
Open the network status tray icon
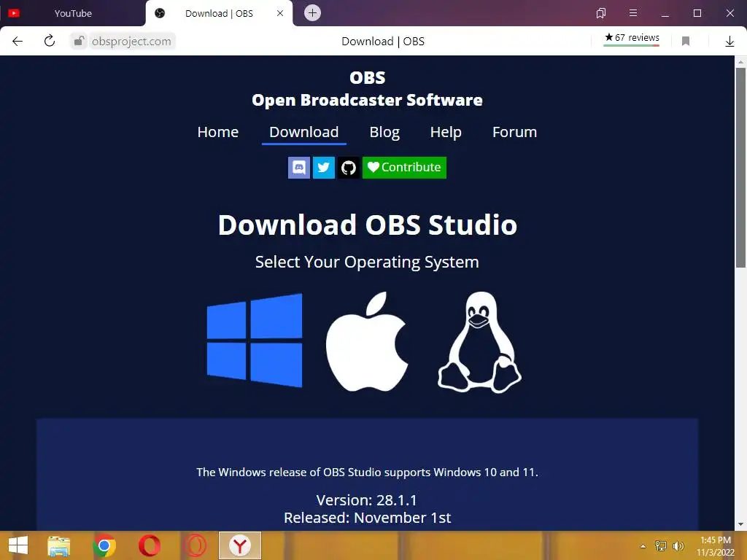[x=661, y=546]
